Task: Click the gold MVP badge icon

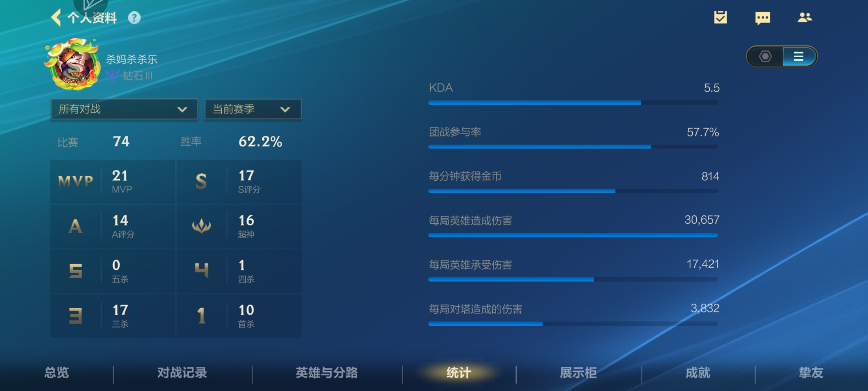Action: click(76, 181)
